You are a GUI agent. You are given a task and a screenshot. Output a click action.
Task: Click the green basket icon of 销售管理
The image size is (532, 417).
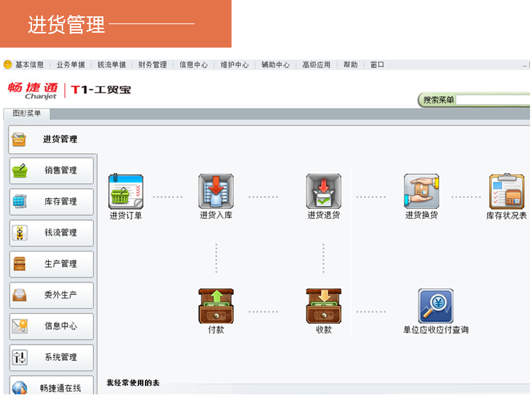[20, 170]
